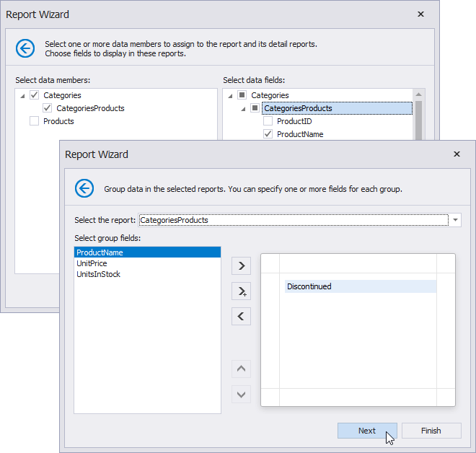476x453 pixels.
Task: Select UnitPrice in group fields list
Action: coord(92,263)
